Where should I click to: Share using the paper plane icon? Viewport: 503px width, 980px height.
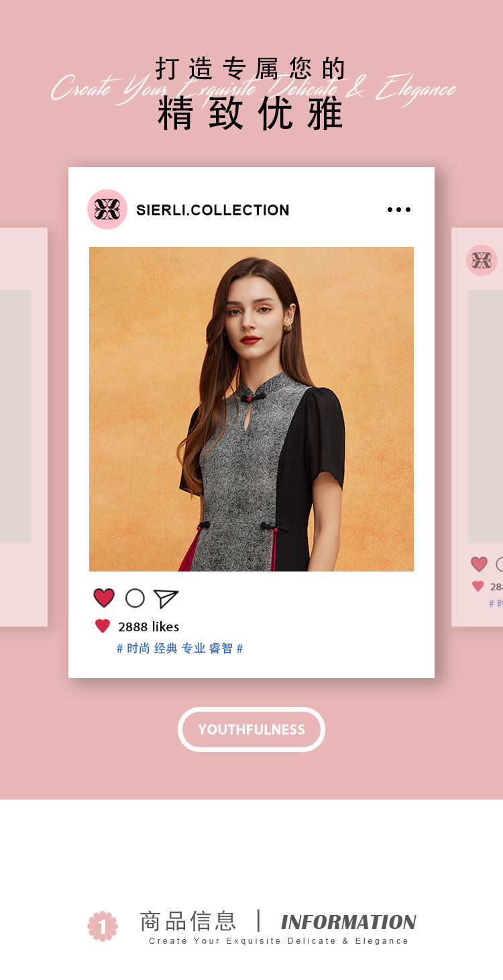click(x=166, y=598)
